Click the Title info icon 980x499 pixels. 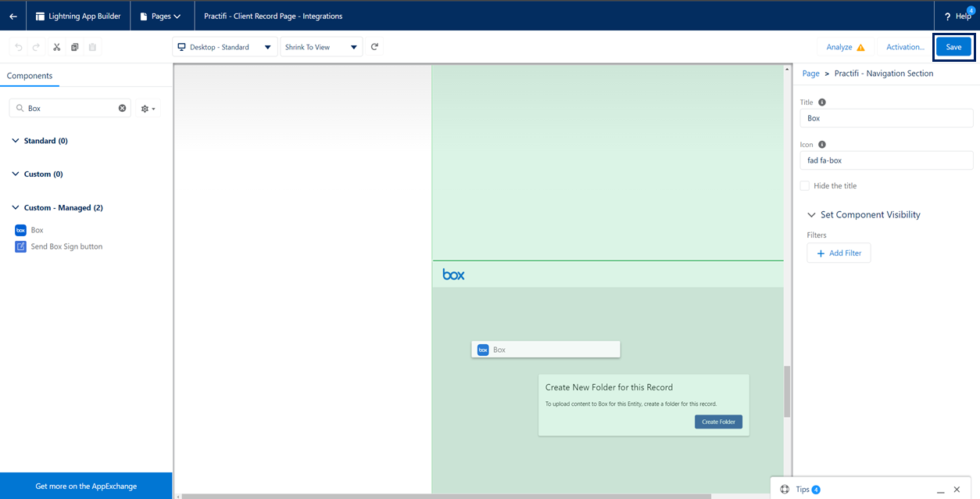click(x=822, y=102)
